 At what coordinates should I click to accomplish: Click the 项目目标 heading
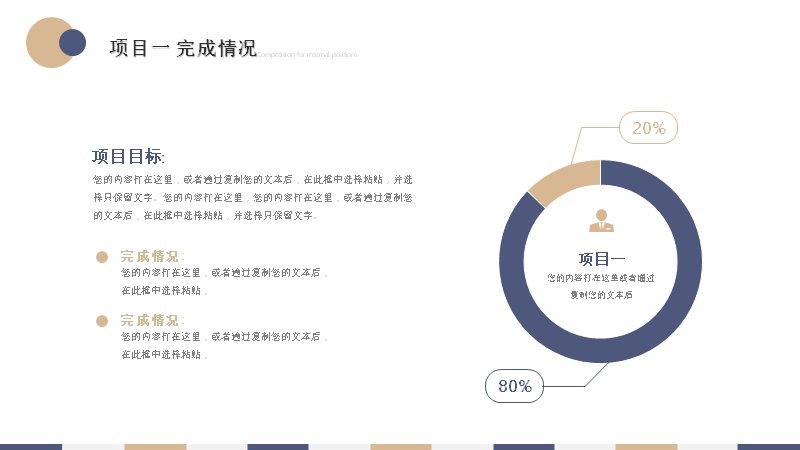128,156
